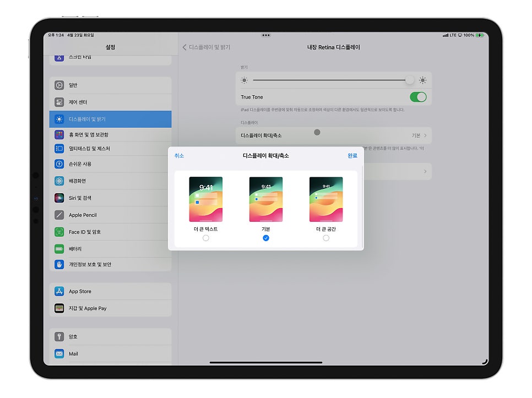532x398 pixels.
Task: Open 배터리 in the sidebar
Action: click(x=110, y=249)
